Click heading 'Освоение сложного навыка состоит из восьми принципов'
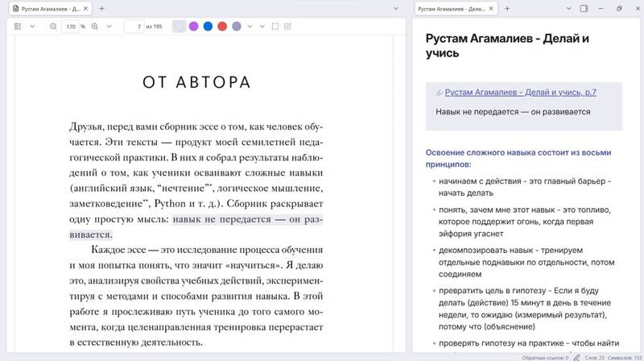This screenshot has width=644, height=361. tap(518, 158)
